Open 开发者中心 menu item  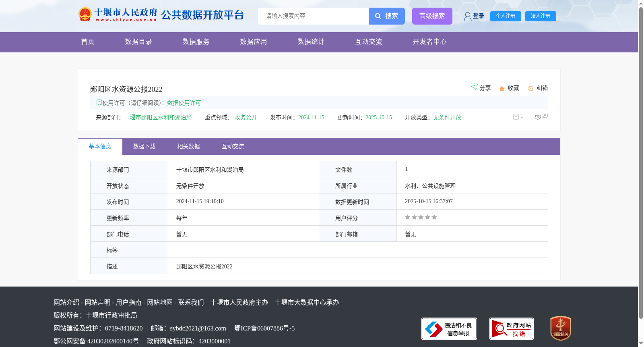(x=429, y=42)
